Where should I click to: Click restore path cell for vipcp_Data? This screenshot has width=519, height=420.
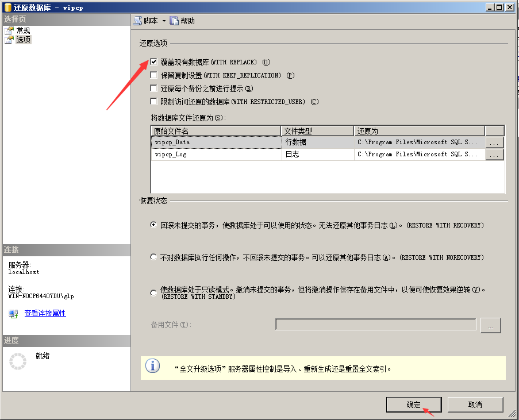(x=420, y=142)
